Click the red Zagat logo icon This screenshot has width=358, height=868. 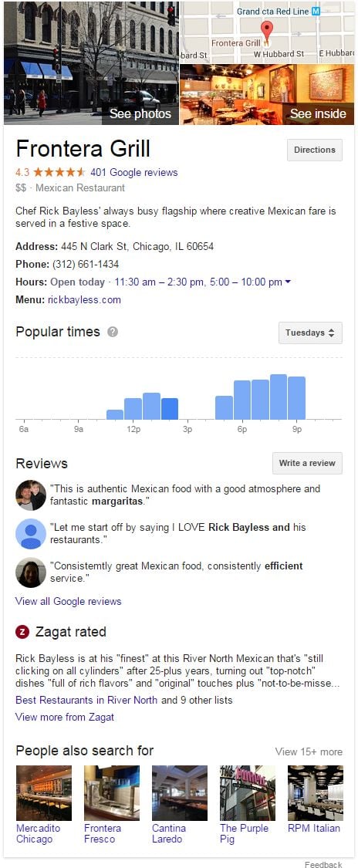[22, 632]
